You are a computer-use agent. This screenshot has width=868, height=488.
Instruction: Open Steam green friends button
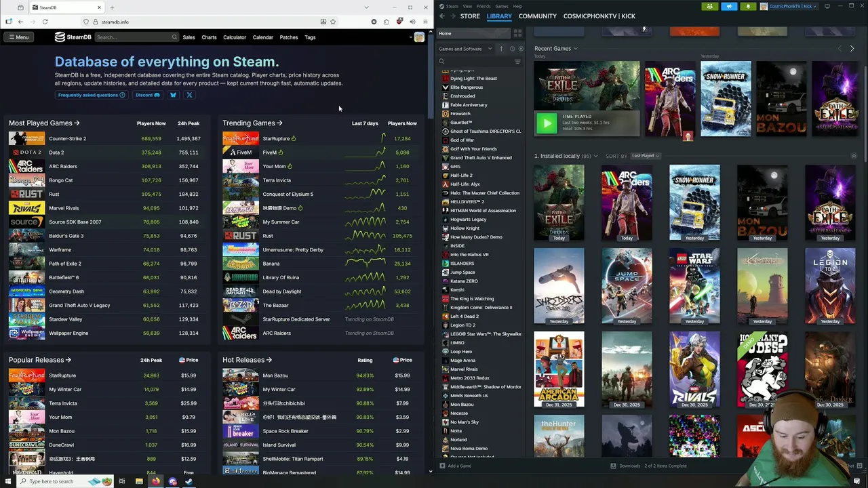pyautogui.click(x=710, y=6)
